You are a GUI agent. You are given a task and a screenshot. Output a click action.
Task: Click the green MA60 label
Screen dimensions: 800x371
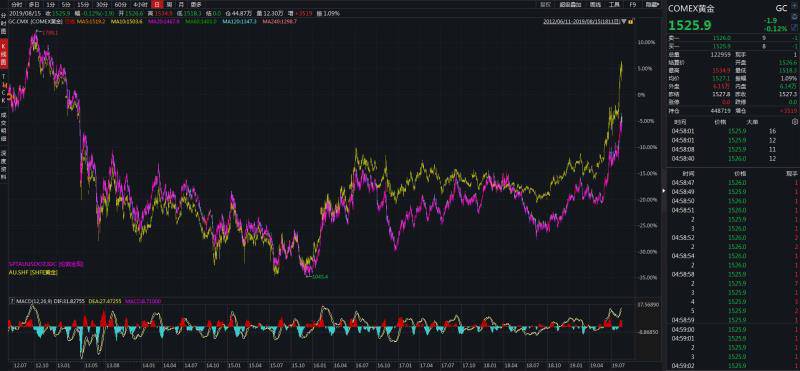[x=201, y=22]
